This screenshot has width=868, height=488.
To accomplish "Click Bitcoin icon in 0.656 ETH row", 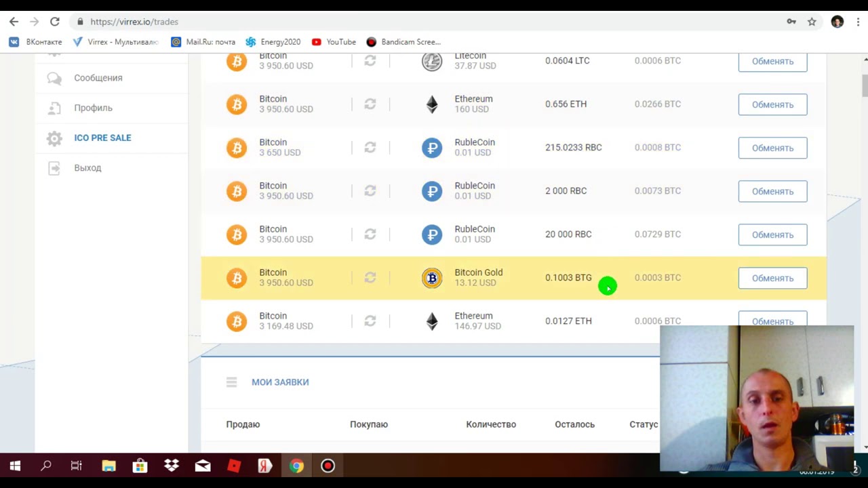I will (237, 104).
